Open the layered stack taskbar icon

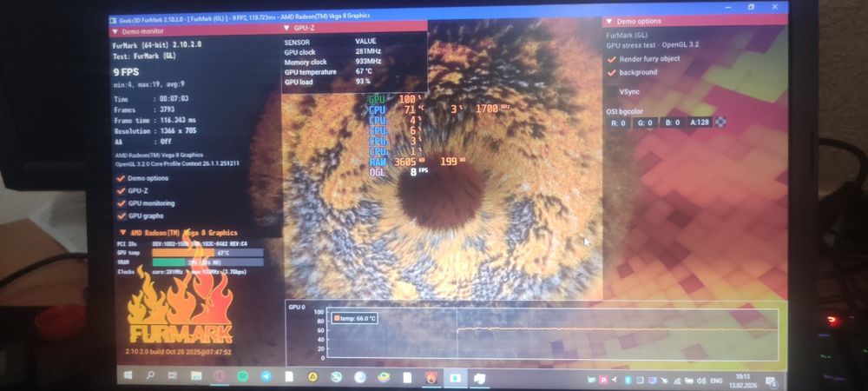pyautogui.click(x=384, y=377)
